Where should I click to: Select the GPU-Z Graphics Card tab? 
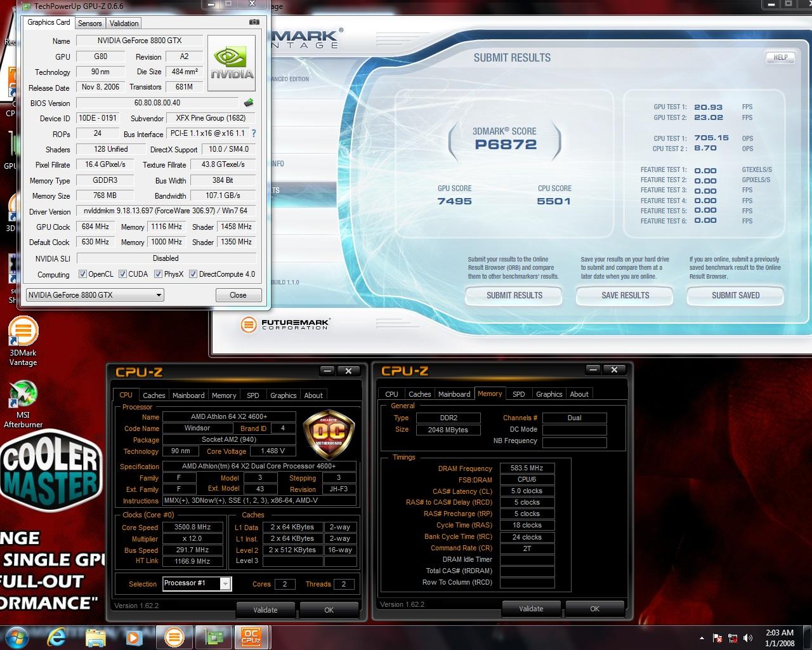[x=49, y=22]
